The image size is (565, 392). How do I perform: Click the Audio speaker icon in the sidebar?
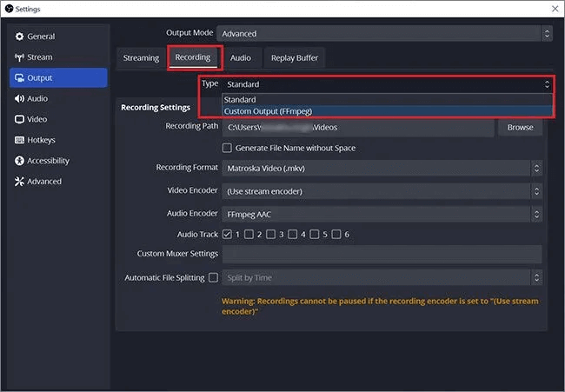19,99
